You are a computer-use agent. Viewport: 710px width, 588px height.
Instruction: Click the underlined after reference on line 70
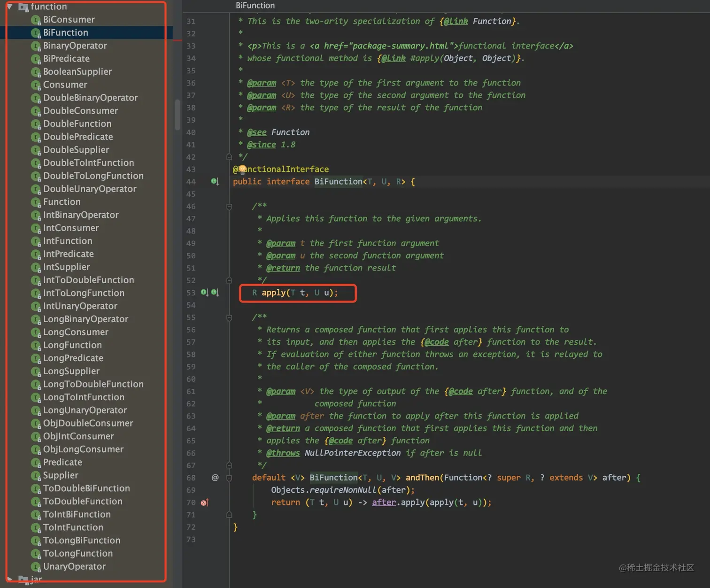point(384,503)
